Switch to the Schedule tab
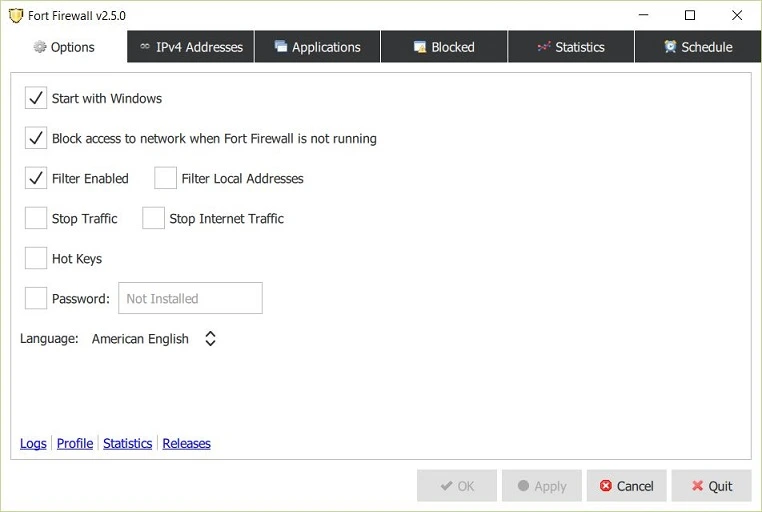Image resolution: width=762 pixels, height=512 pixels. 698,47
